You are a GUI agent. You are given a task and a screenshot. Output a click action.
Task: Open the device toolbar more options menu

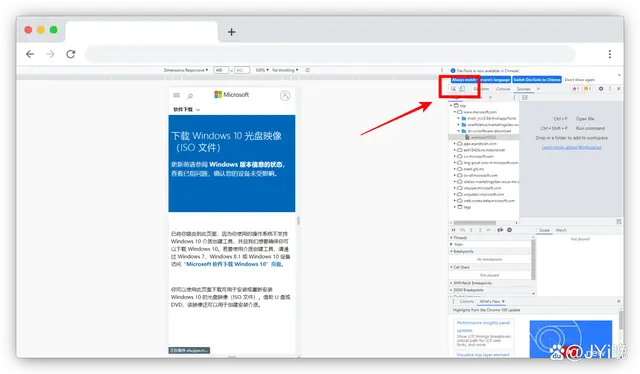coord(442,70)
